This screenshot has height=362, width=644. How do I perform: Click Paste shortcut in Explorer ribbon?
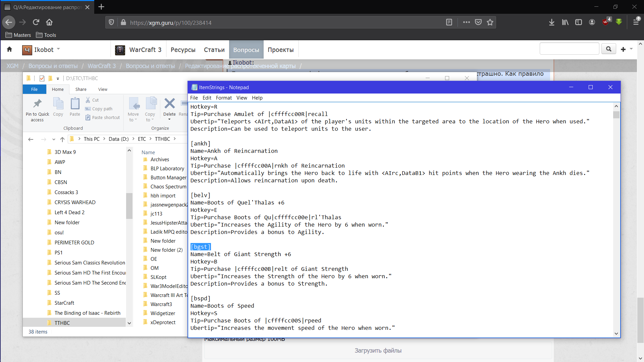point(102,117)
